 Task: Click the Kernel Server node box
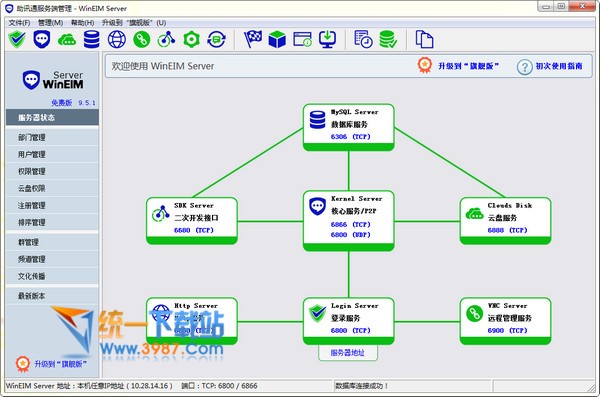click(x=349, y=221)
